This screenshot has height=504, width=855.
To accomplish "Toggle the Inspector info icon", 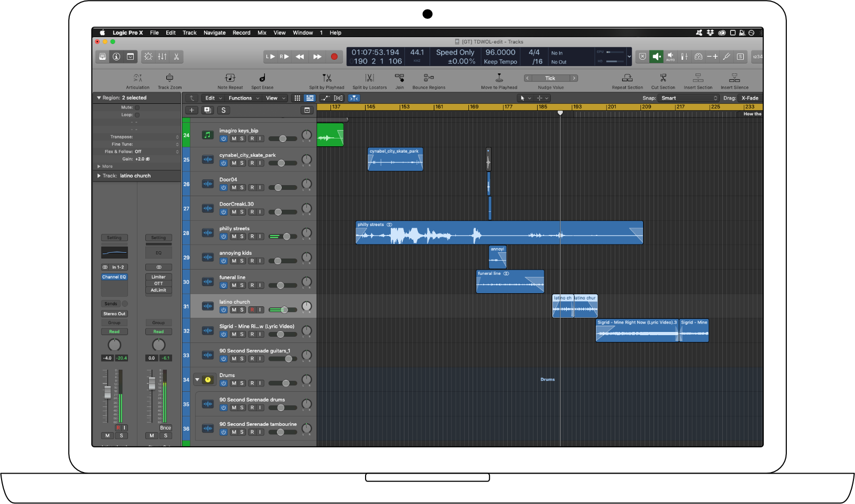I will [116, 57].
